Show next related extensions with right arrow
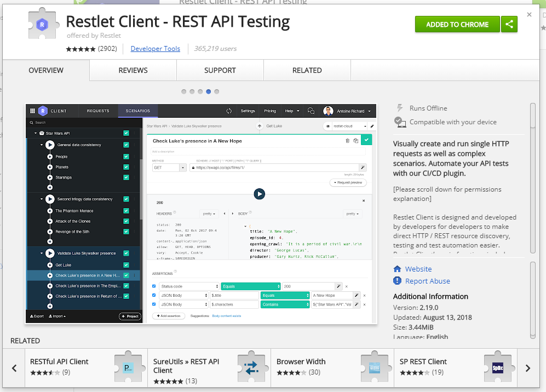The image size is (546, 392). click(x=528, y=368)
